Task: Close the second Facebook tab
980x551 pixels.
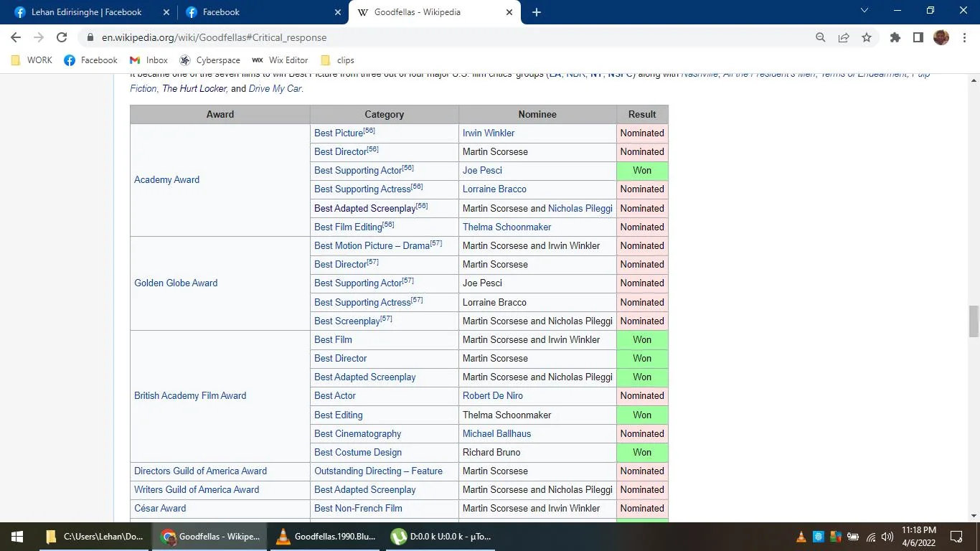Action: [339, 12]
